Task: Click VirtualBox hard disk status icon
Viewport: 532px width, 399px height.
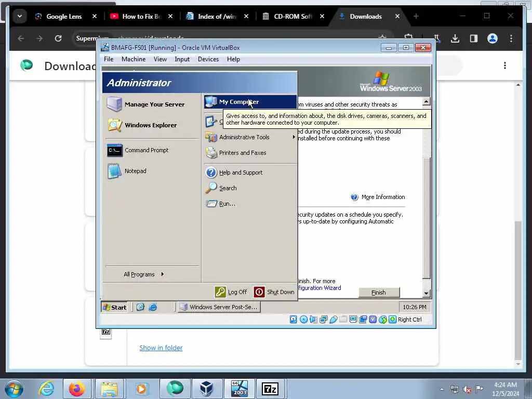Action: click(294, 320)
